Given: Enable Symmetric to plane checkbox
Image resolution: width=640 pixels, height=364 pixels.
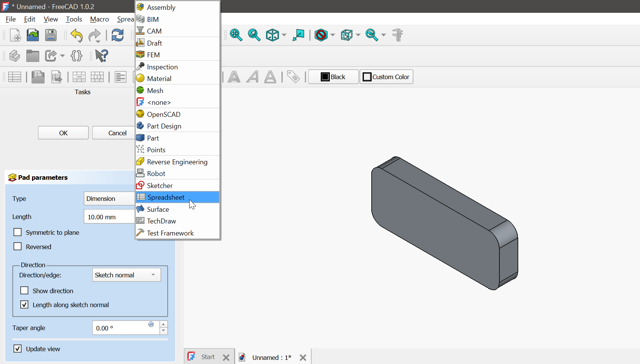Looking at the screenshot, I should pyautogui.click(x=18, y=232).
